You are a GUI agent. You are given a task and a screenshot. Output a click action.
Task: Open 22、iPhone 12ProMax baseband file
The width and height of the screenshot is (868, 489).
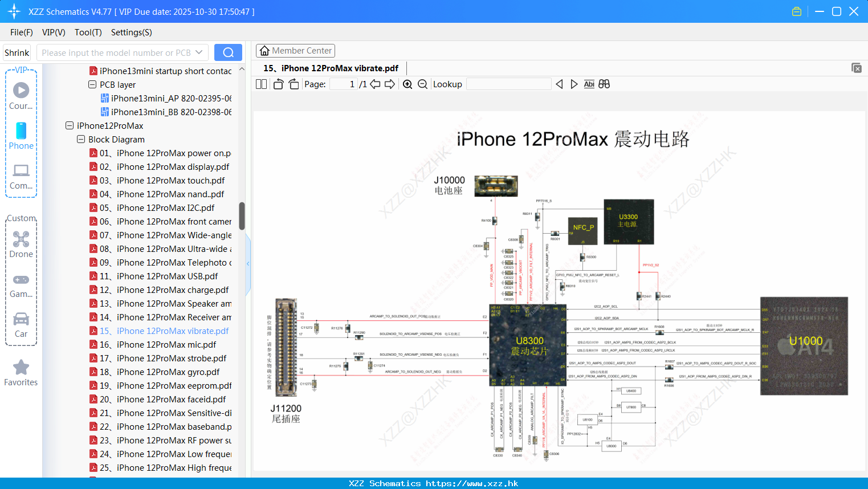pos(160,426)
